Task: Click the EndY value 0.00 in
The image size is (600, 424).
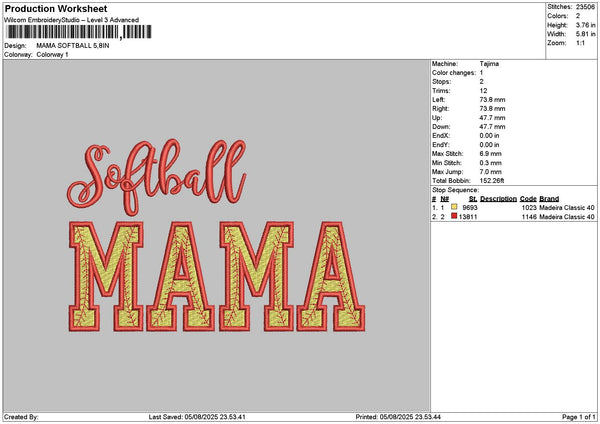Action: coord(489,145)
